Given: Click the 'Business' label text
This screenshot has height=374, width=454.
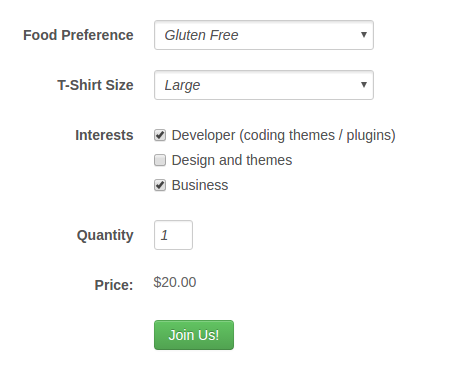Looking at the screenshot, I should (200, 185).
